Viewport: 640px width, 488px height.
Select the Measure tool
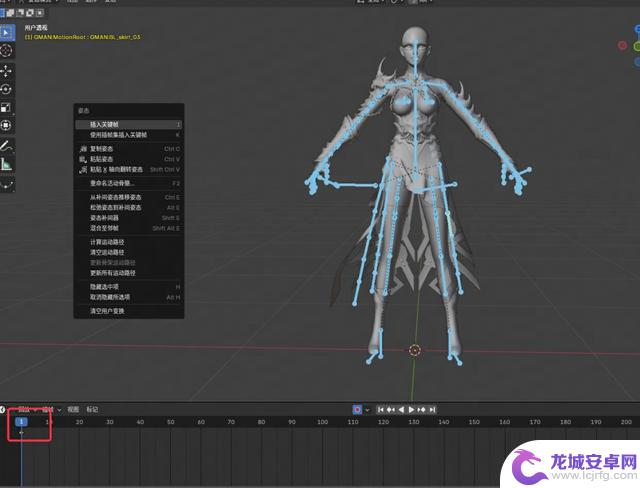click(x=6, y=164)
